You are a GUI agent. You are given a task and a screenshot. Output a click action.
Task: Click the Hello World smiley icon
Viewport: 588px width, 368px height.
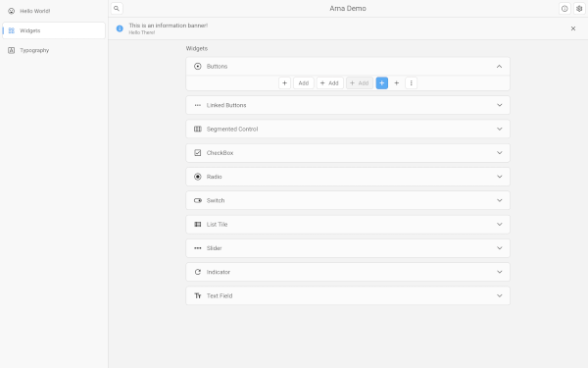pyautogui.click(x=11, y=11)
